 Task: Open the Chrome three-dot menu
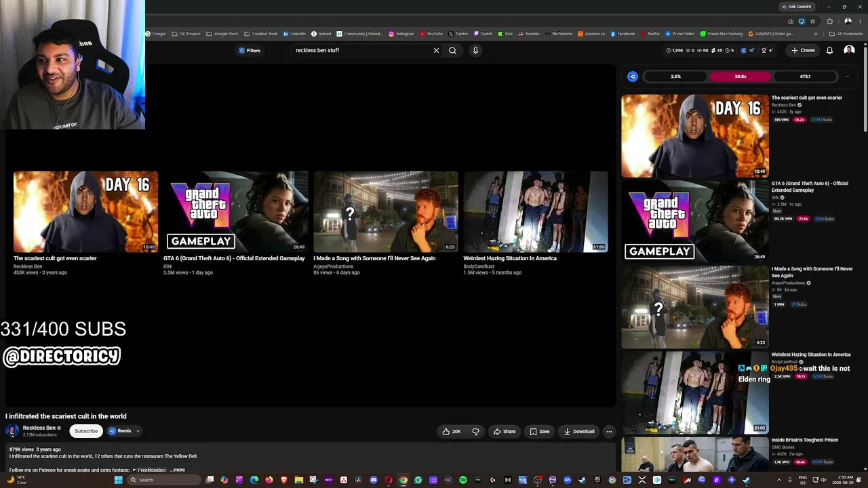(x=860, y=21)
